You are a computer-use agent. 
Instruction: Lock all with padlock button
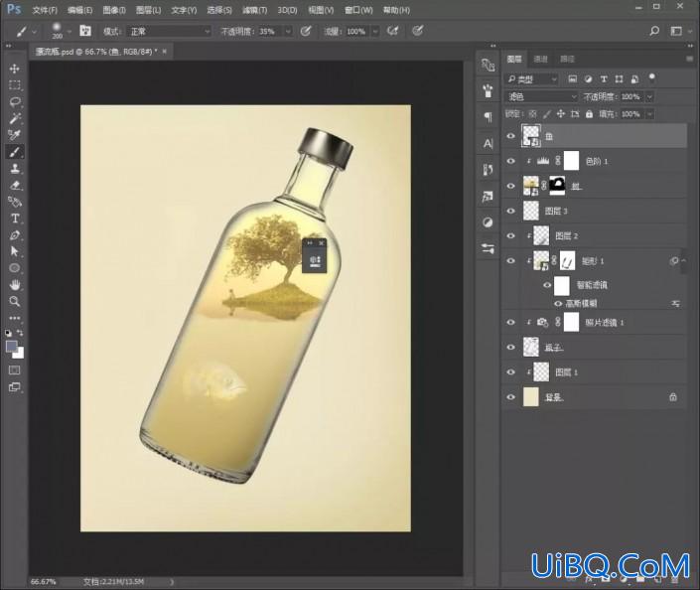(589, 114)
